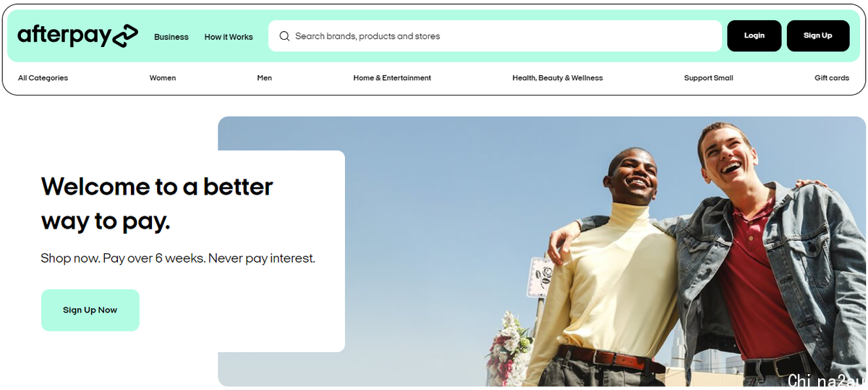Screen dimensions: 868x390
Task: Click the Afterpay logo
Action: pos(77,35)
